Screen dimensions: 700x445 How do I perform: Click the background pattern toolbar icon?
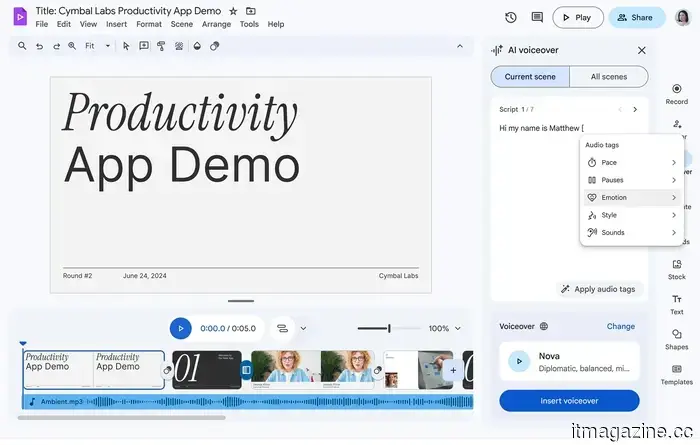point(179,46)
